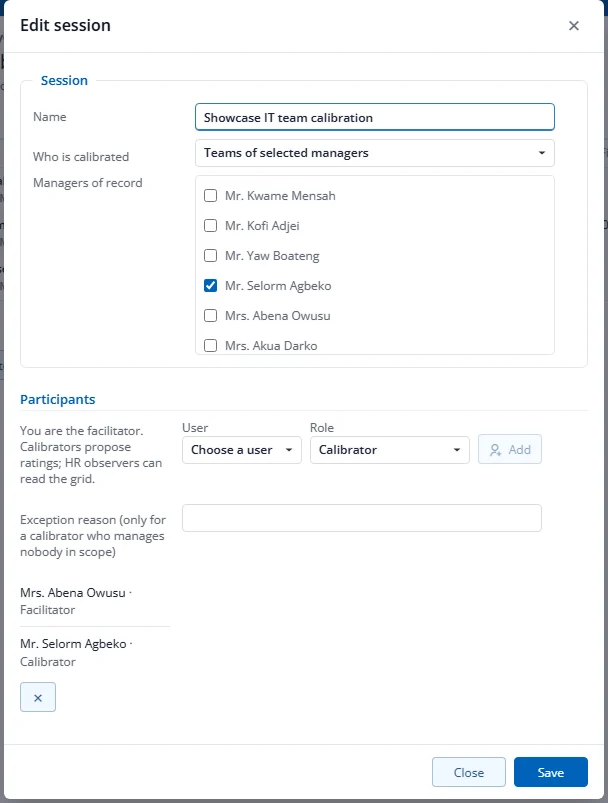
Task: Save the session changes
Action: coord(551,772)
